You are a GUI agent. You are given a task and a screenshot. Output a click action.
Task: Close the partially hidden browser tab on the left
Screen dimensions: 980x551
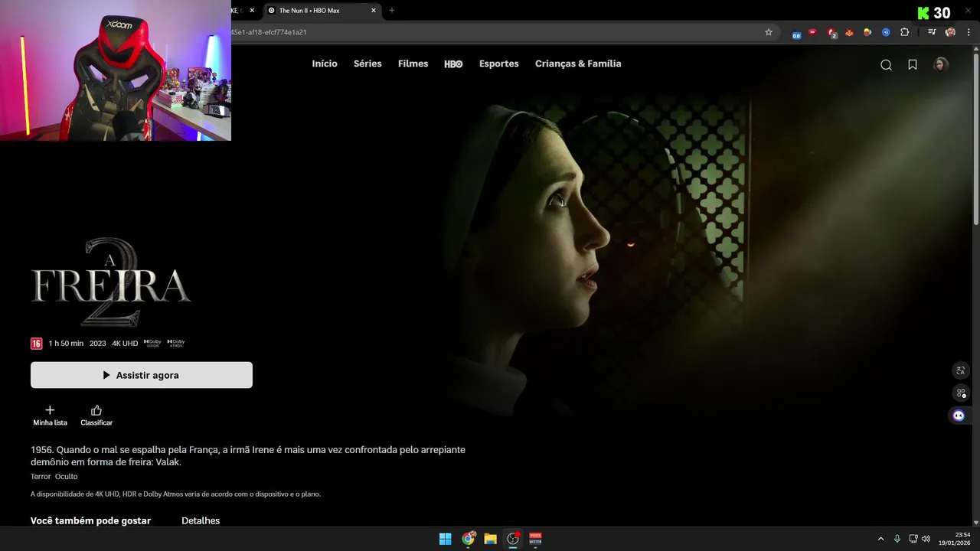[252, 11]
